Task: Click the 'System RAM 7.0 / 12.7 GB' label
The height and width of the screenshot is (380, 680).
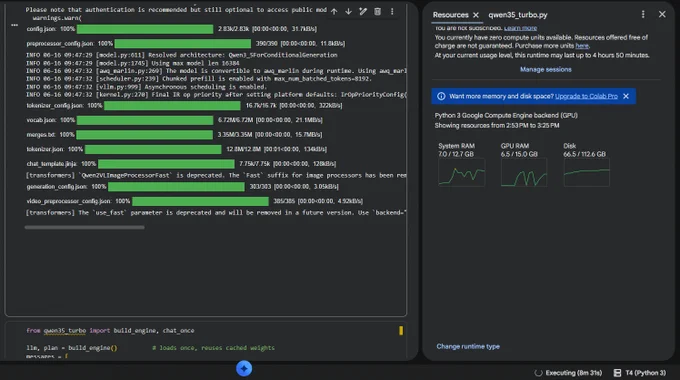Action: [456, 150]
